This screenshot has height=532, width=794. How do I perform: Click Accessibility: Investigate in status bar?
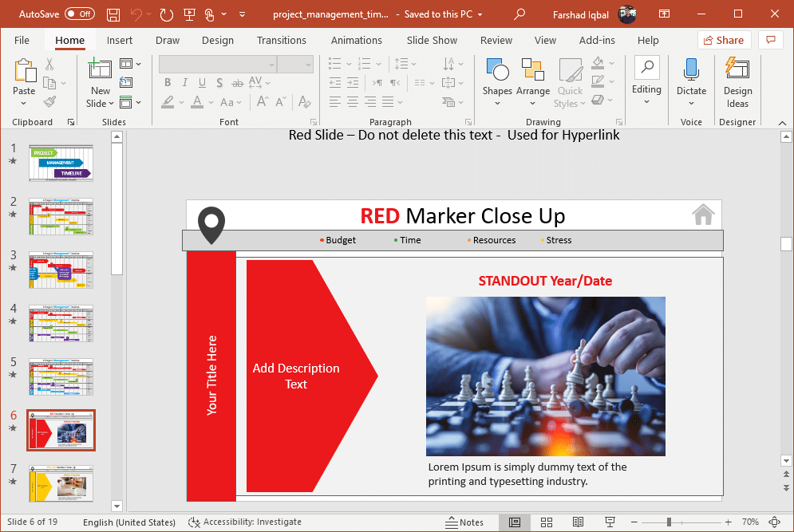[245, 522]
